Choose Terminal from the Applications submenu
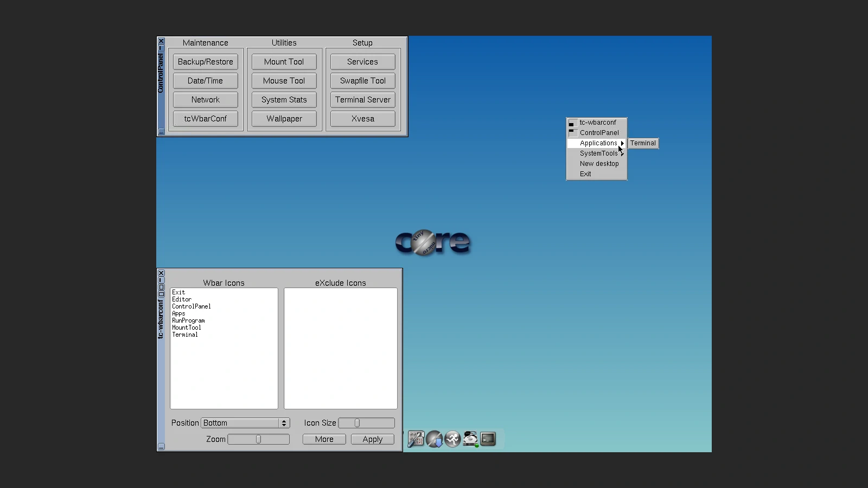Screen dimensions: 868x488 tap(643, 143)
